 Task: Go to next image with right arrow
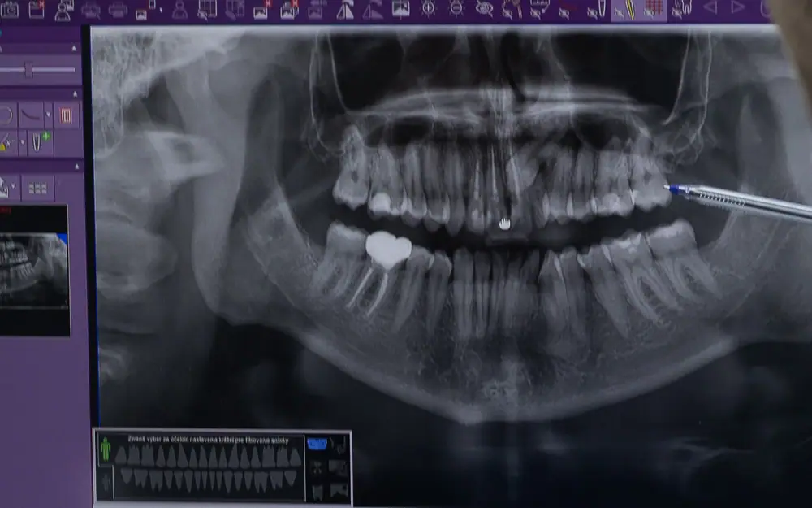coord(737,7)
